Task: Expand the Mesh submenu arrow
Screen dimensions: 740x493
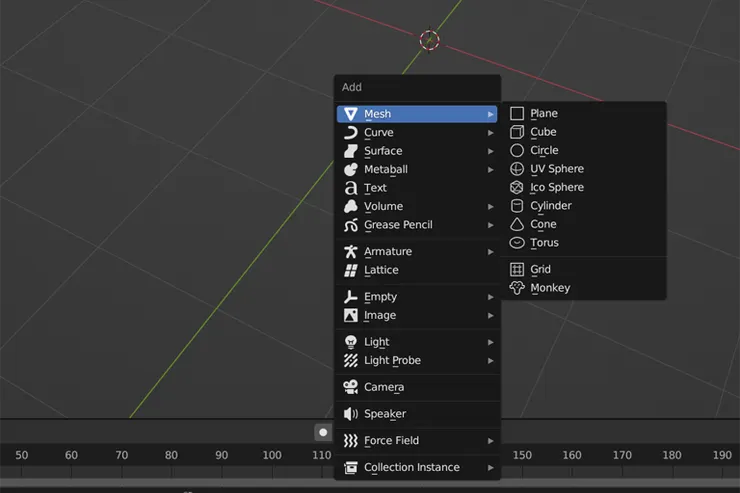Action: (491, 114)
